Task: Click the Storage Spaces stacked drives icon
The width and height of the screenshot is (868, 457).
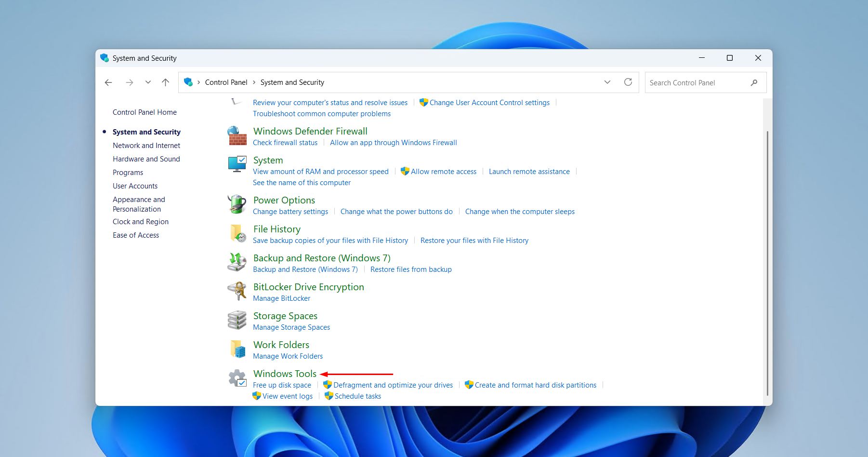Action: [x=237, y=320]
